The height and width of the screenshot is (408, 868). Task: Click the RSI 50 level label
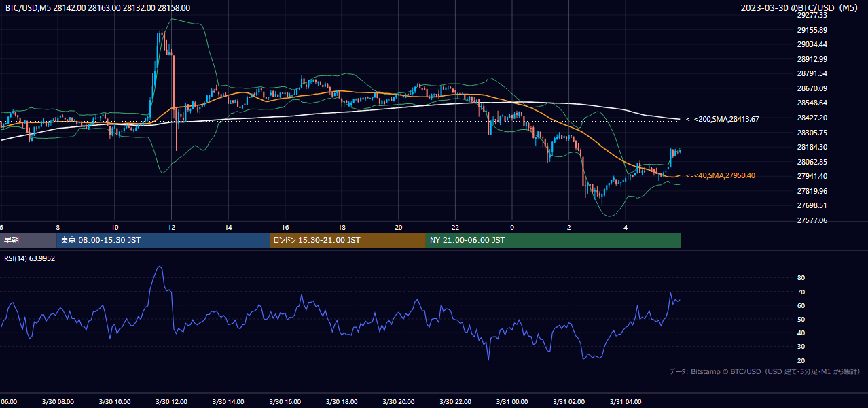click(801, 319)
